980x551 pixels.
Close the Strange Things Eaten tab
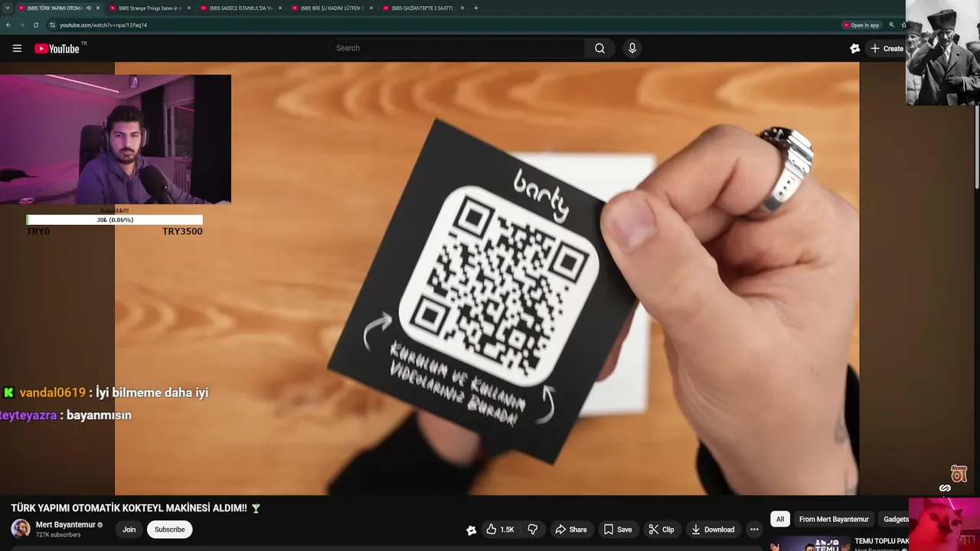pyautogui.click(x=189, y=8)
